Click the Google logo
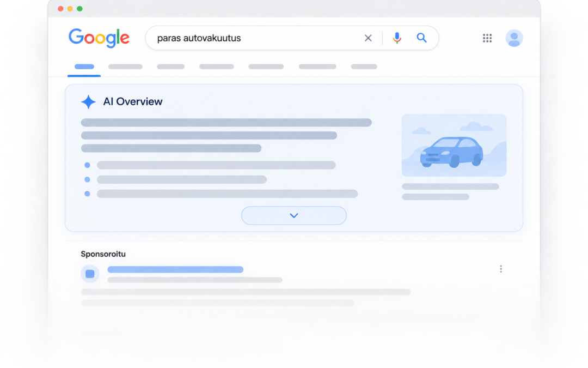Screen dimensions: 588x368 tap(99, 38)
